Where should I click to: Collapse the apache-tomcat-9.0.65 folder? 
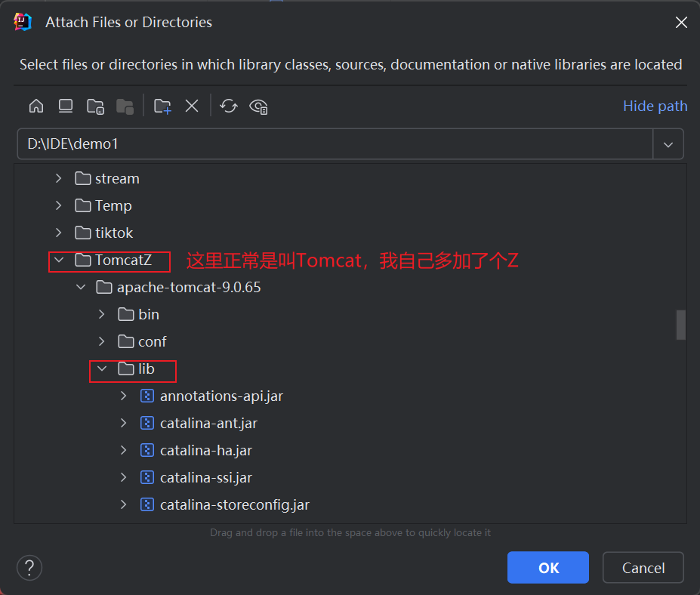point(81,288)
